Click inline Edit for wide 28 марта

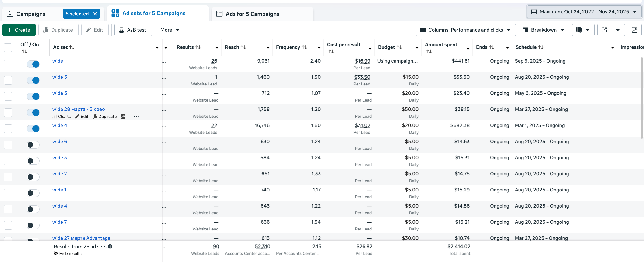point(82,117)
